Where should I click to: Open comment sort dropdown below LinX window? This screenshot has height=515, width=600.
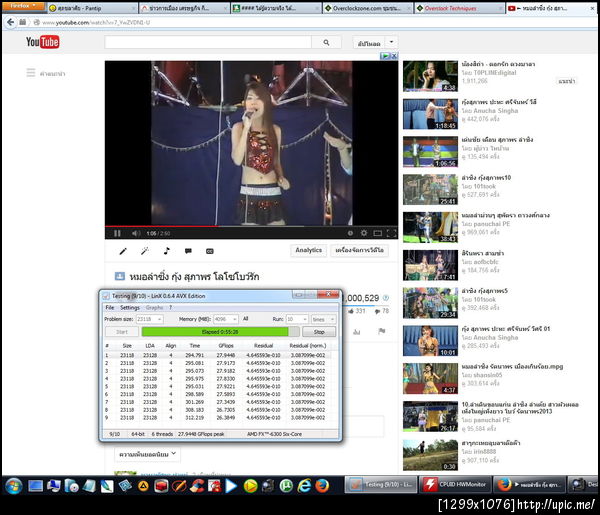point(147,455)
